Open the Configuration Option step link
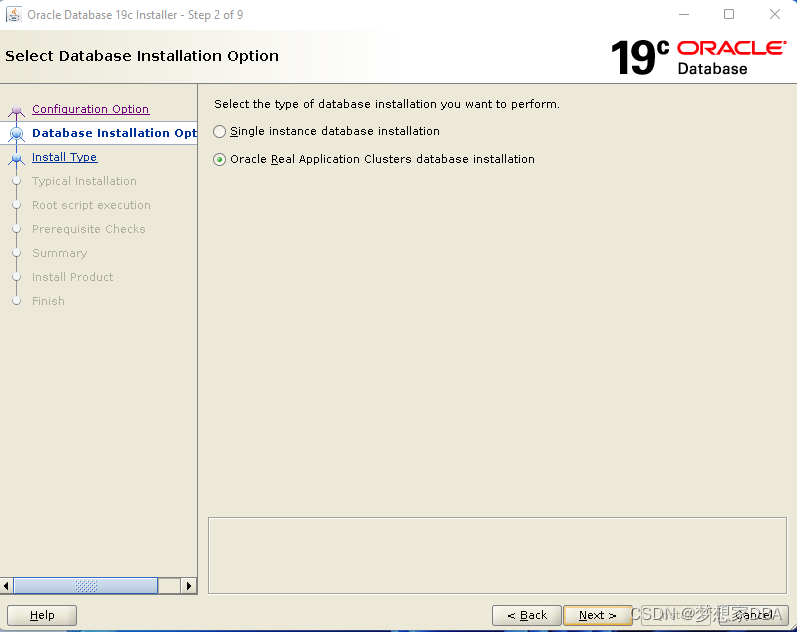Screen dimensions: 797x632 tap(90, 109)
